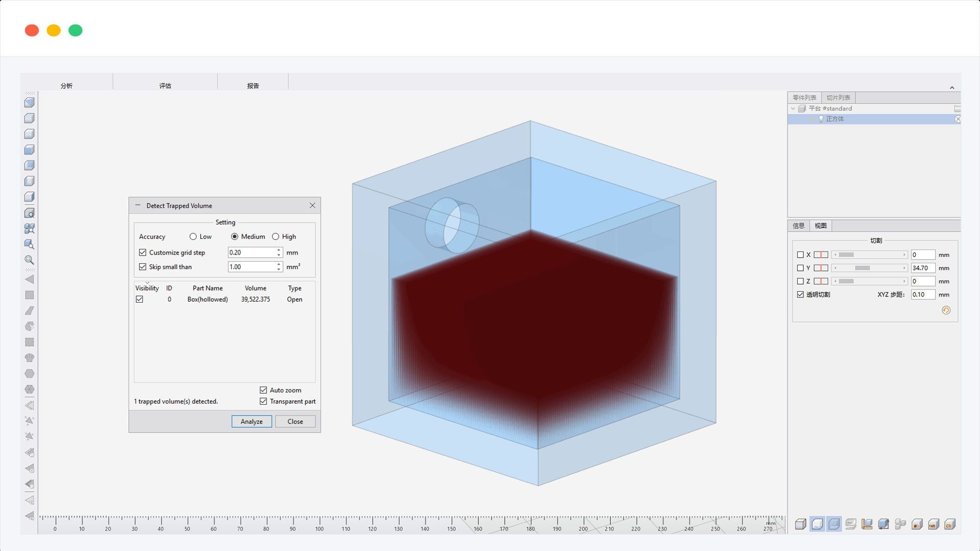Click Close button in trapped volume dialog
The height and width of the screenshot is (551, 980).
(295, 421)
